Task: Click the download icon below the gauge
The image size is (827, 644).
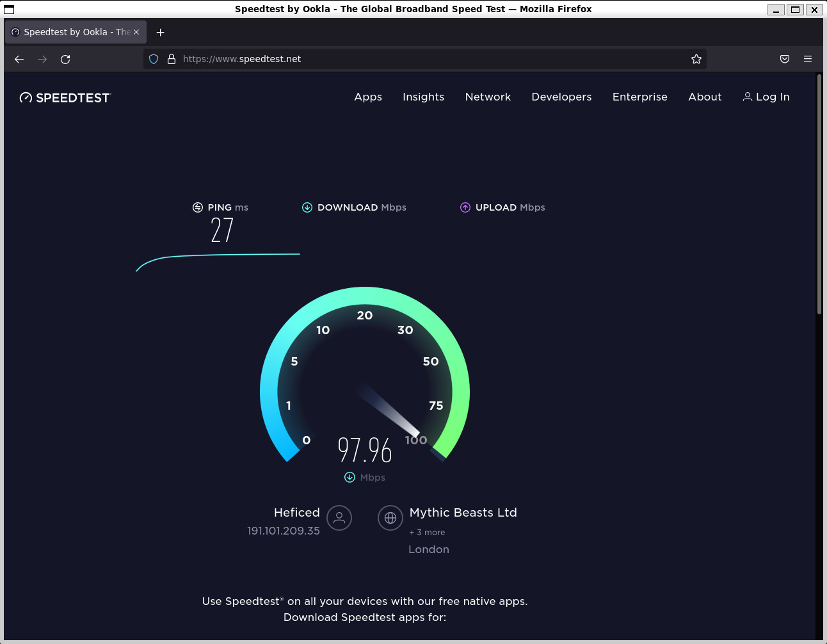Action: [x=349, y=477]
